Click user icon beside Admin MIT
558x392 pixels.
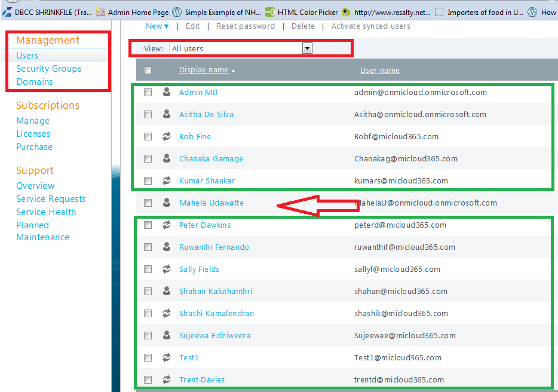click(167, 92)
